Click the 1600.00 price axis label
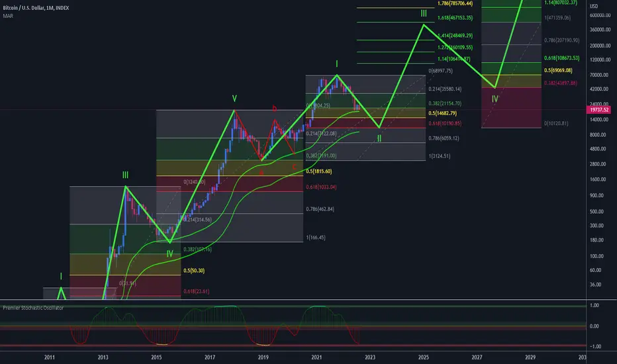The height and width of the screenshot is (364, 617). (598, 179)
